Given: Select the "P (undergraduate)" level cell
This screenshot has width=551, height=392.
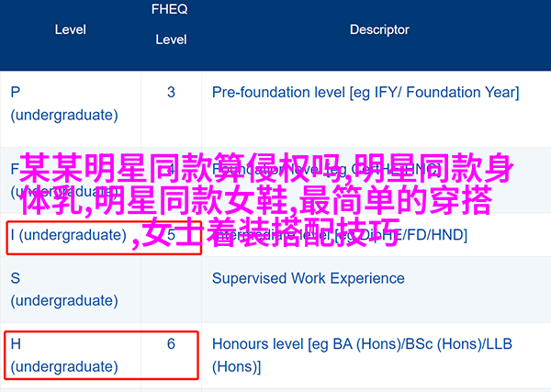Looking at the screenshot, I should click(64, 103).
